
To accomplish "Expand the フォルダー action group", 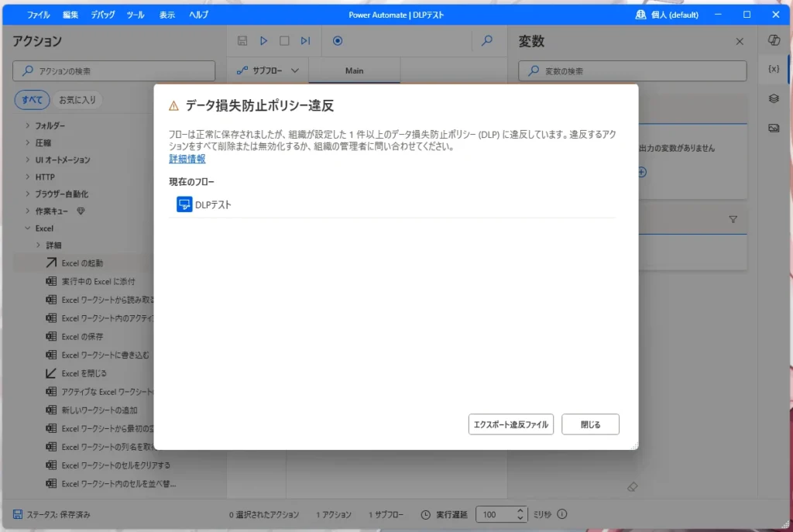I will pyautogui.click(x=28, y=125).
